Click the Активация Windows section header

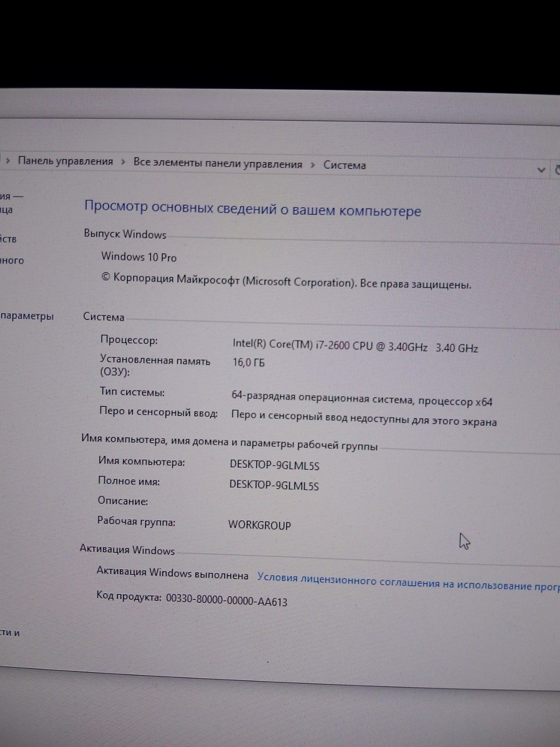(x=127, y=549)
